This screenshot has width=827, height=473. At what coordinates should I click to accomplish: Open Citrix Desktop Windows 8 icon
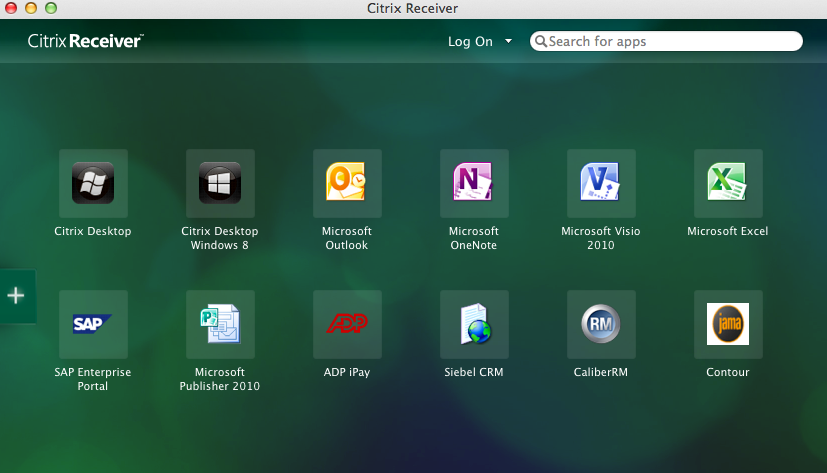[x=220, y=183]
